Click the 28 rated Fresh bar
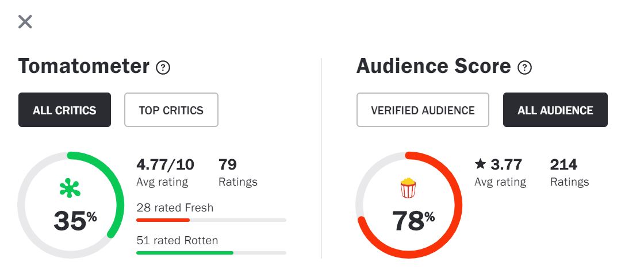 (211, 220)
